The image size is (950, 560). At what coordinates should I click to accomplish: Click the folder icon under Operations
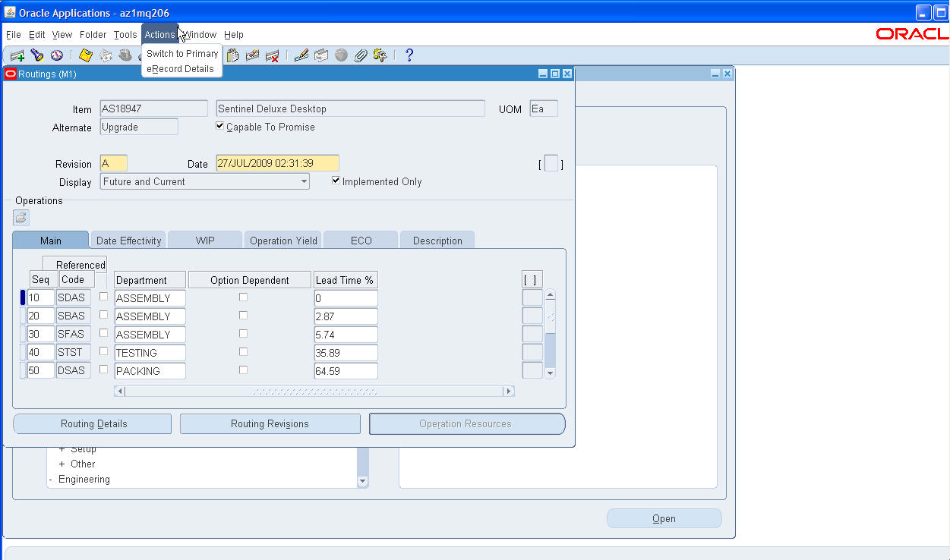pos(21,218)
